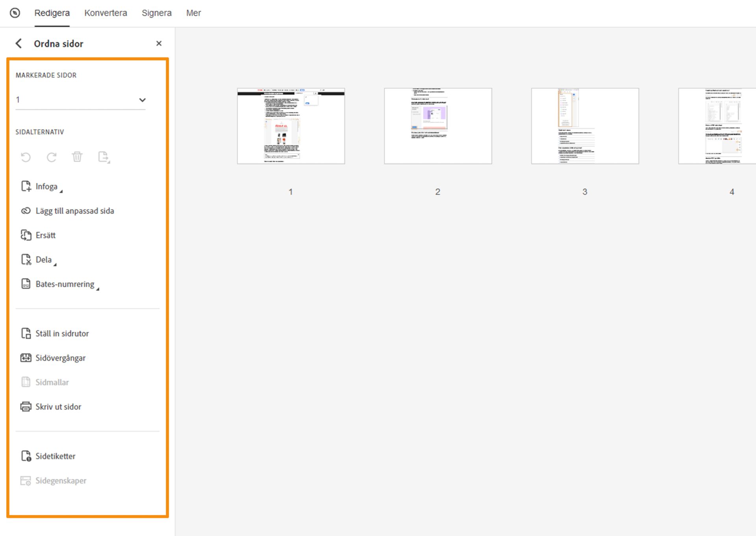The height and width of the screenshot is (536, 756).
Task: Click the Adobe tools icon at top left
Action: pos(15,13)
